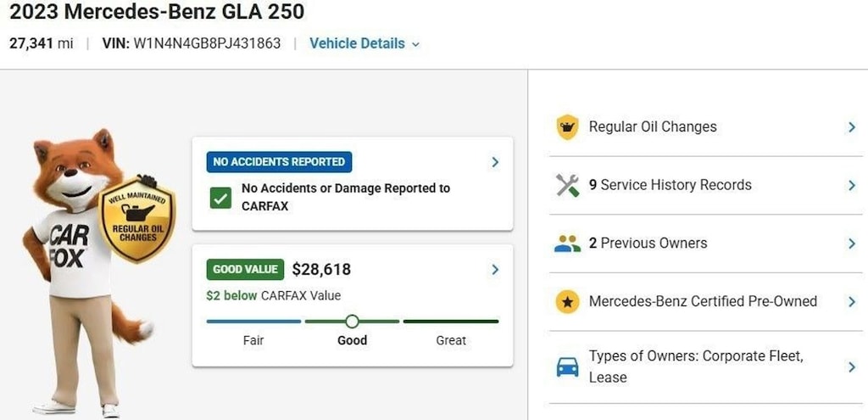This screenshot has width=868, height=420.
Task: Click the wrench and screwdriver service icon
Action: (567, 185)
